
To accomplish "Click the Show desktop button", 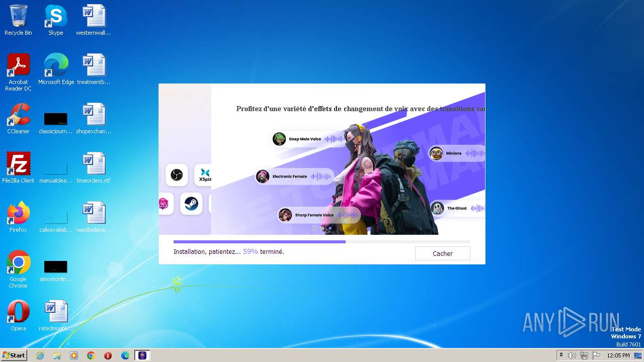I will coord(638,355).
